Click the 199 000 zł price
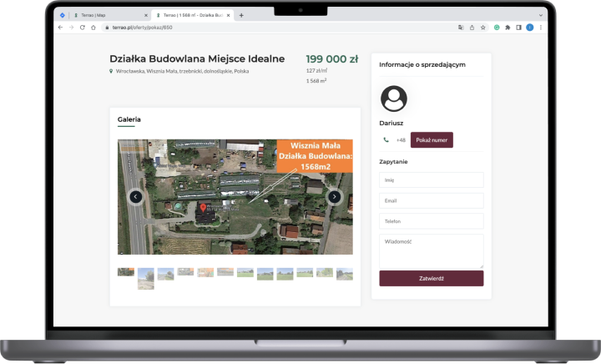This screenshot has width=601, height=364. coord(332,59)
